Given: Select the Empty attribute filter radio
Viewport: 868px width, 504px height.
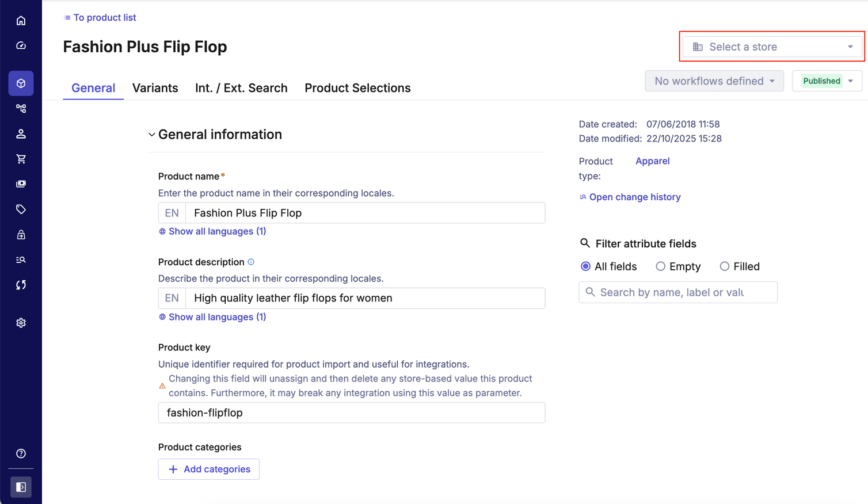Looking at the screenshot, I should point(660,266).
